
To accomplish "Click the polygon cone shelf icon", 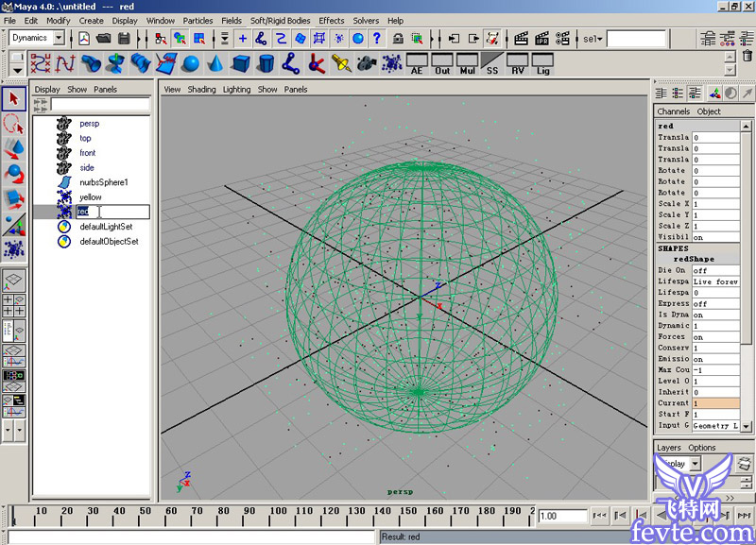I will 215,64.
